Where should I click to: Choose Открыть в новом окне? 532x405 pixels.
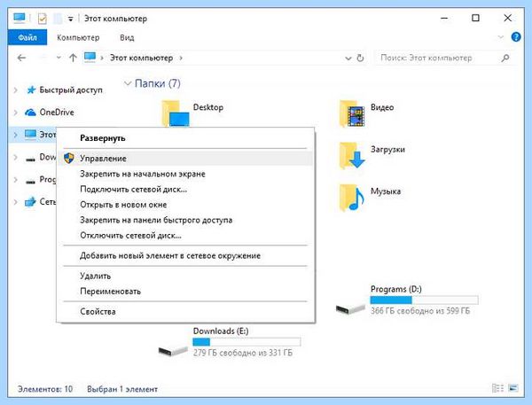pyautogui.click(x=185, y=205)
